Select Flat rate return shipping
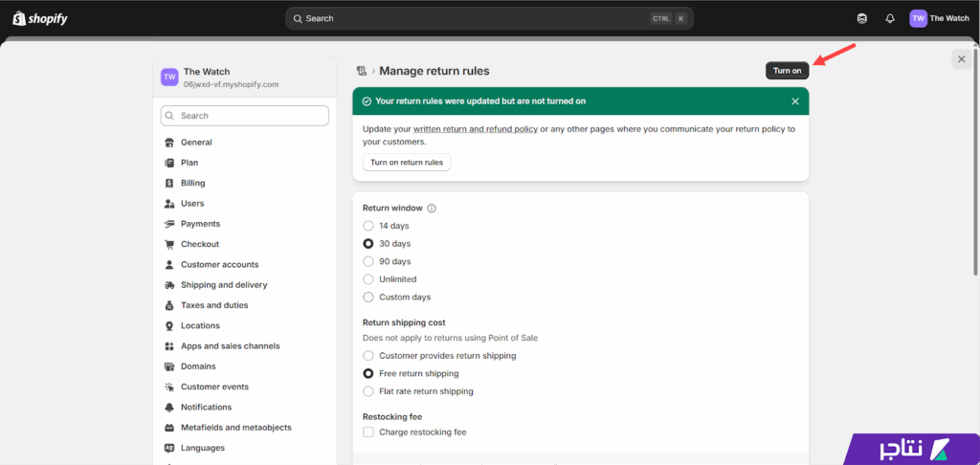 click(368, 391)
